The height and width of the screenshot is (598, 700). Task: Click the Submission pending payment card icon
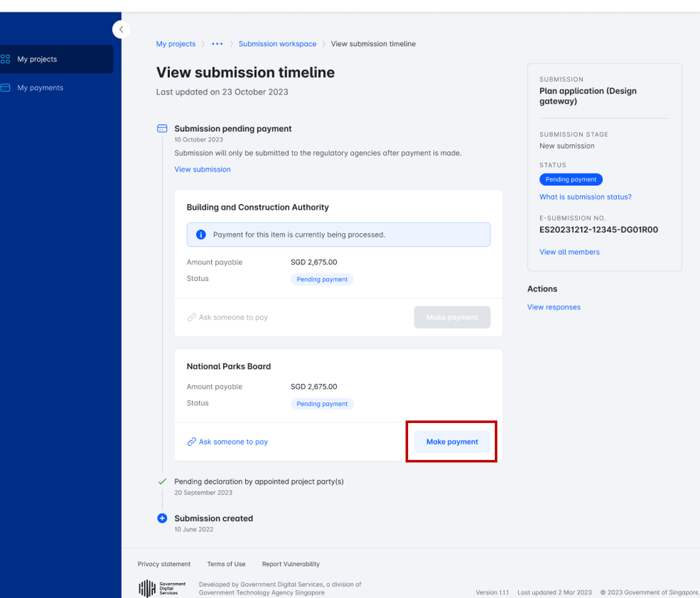pyautogui.click(x=162, y=128)
